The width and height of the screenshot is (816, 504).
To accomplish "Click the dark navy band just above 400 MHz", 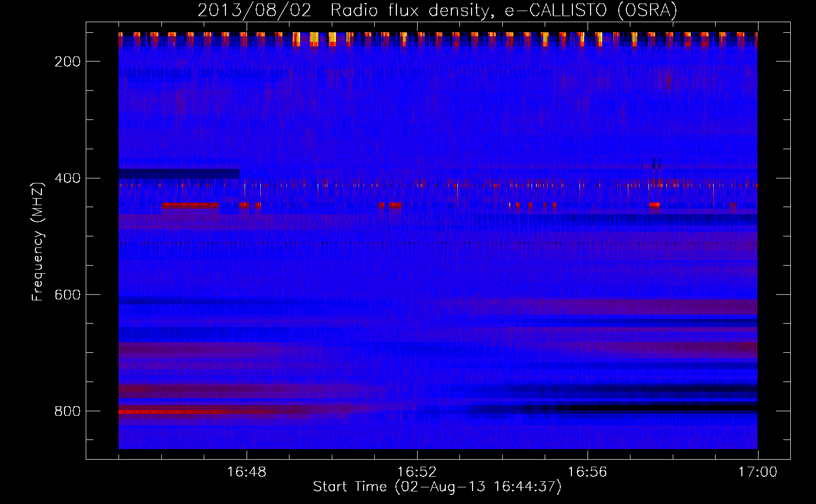I will tap(179, 174).
